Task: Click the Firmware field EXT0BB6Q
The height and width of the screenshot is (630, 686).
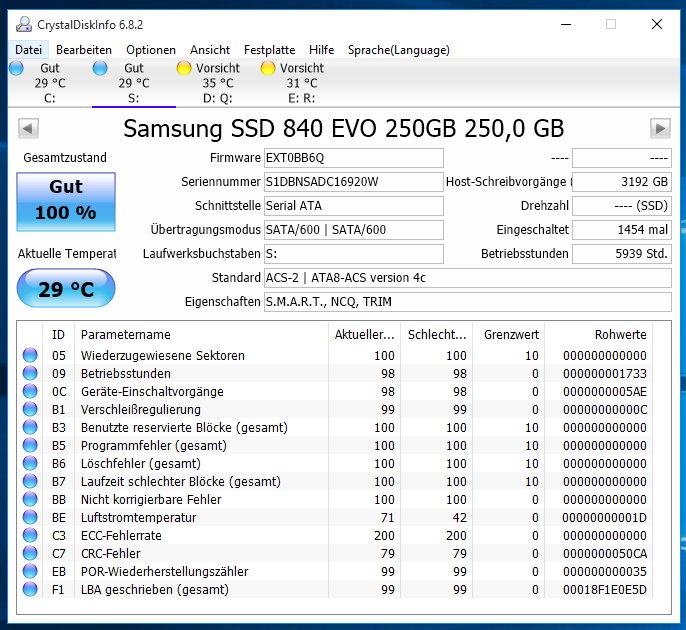Action: (x=354, y=158)
